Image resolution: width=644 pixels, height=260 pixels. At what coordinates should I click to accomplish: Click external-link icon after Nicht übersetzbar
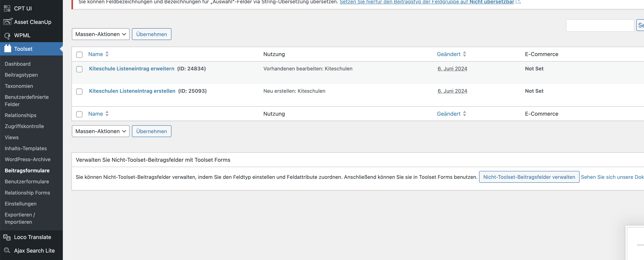[518, 2]
